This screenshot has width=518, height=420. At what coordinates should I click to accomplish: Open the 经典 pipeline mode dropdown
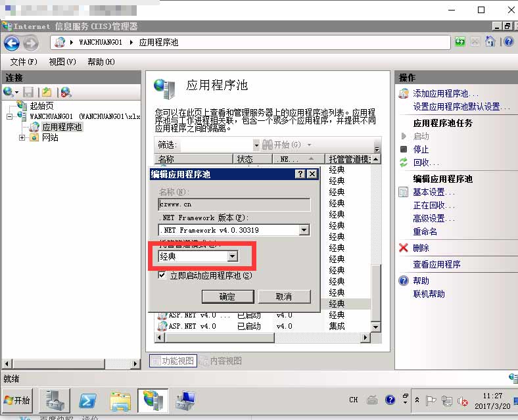[232, 256]
